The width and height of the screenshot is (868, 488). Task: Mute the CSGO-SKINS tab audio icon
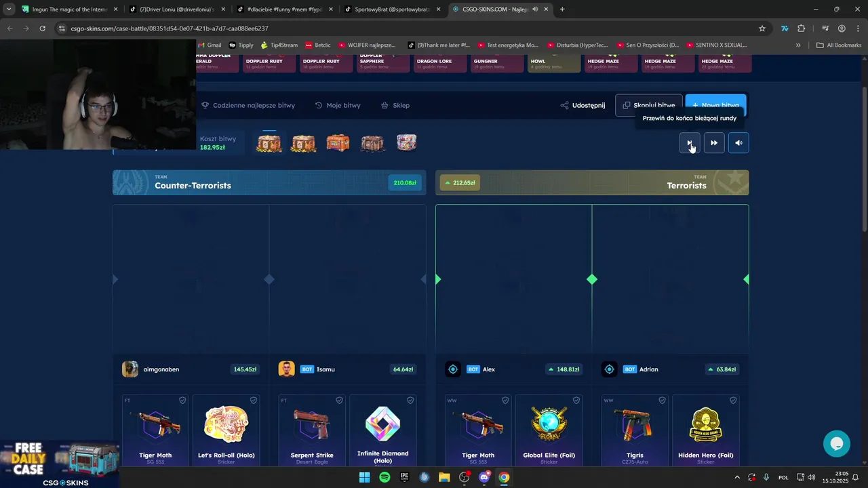535,9
